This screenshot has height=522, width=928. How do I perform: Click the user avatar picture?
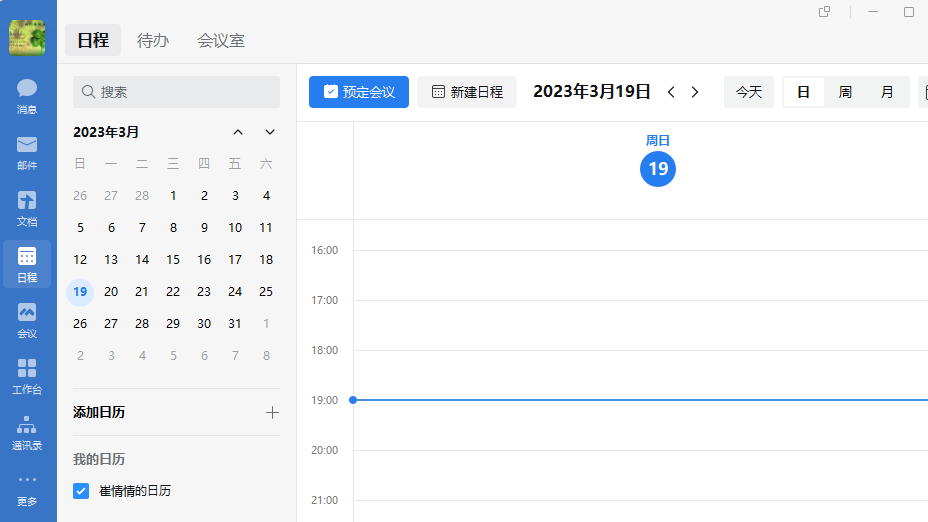(27, 37)
